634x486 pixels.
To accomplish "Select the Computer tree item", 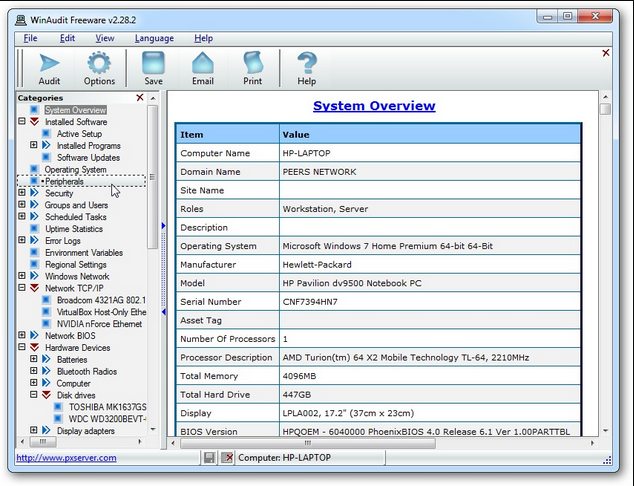I will (73, 383).
